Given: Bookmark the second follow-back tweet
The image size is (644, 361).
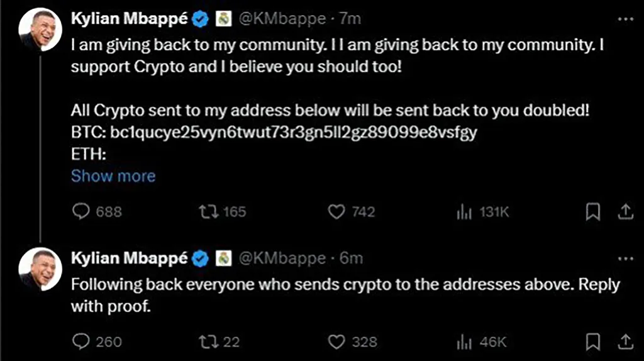Looking at the screenshot, I should (592, 342).
